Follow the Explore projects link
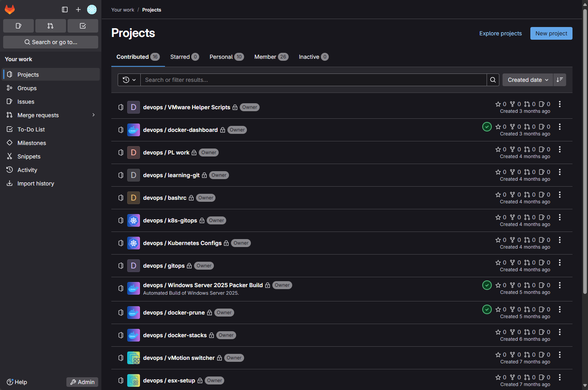The image size is (588, 390). pyautogui.click(x=501, y=33)
